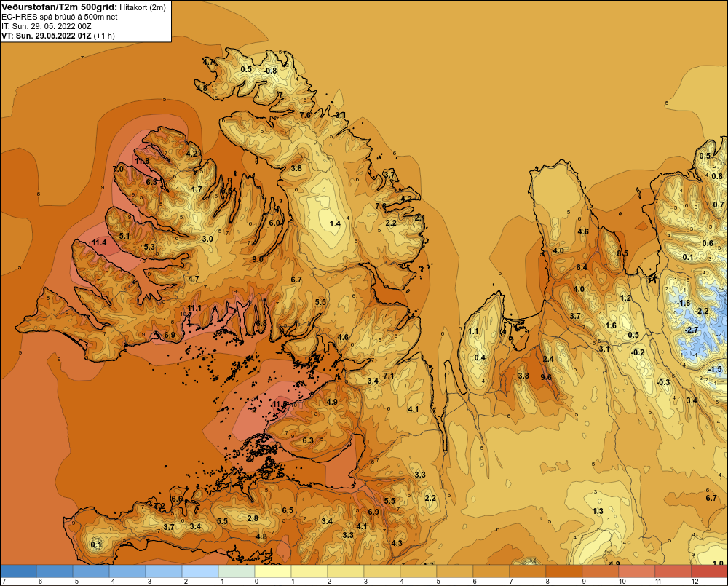Screen dimensions: 728x586
Task: Click the 8.5 temperature value
Action: tap(622, 253)
